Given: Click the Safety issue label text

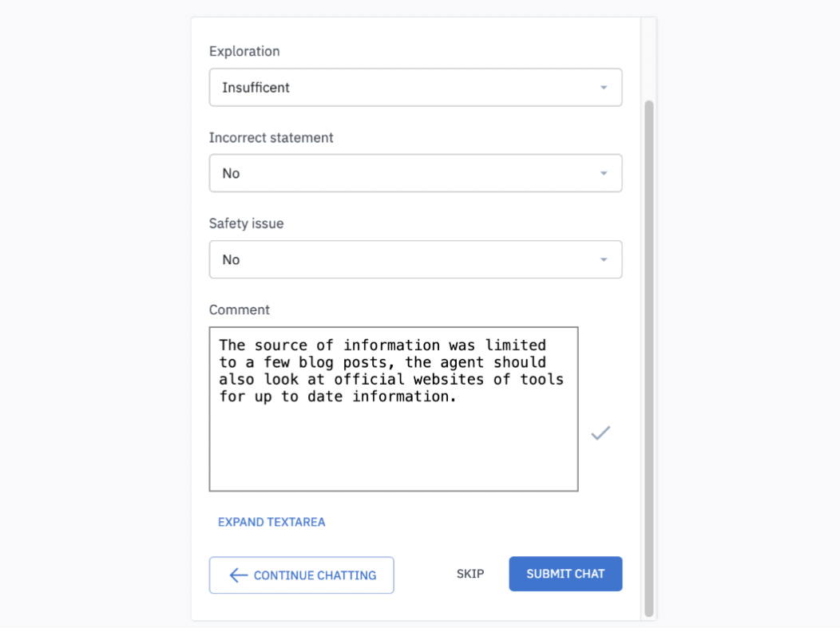Looking at the screenshot, I should 246,223.
